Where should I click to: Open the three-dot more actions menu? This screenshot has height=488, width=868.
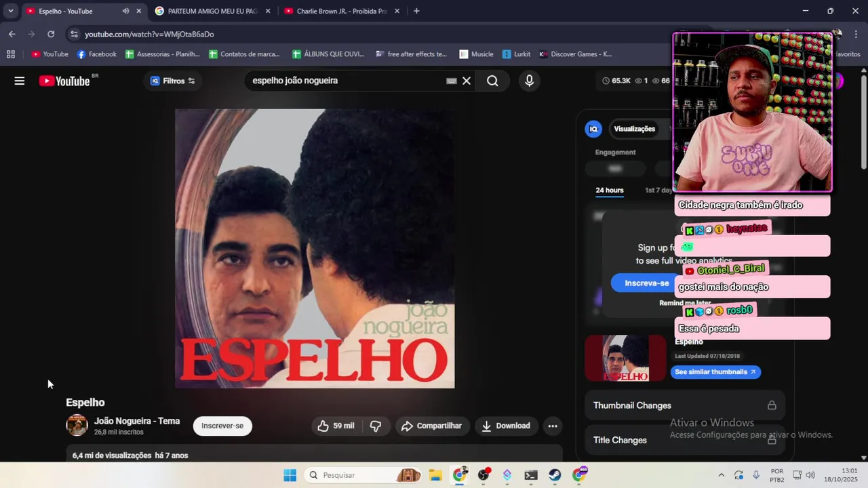(553, 426)
